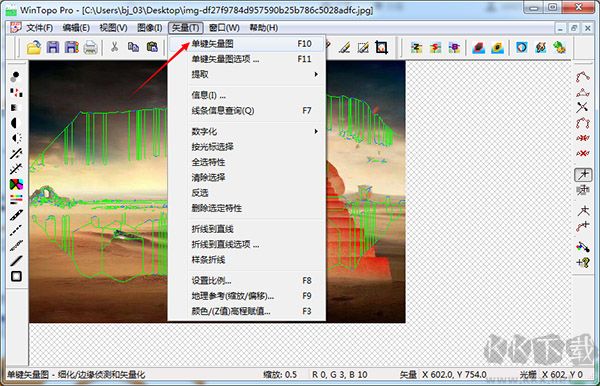Choose 地理参考(缩放/偏移) F9 menu entry

tap(247, 296)
